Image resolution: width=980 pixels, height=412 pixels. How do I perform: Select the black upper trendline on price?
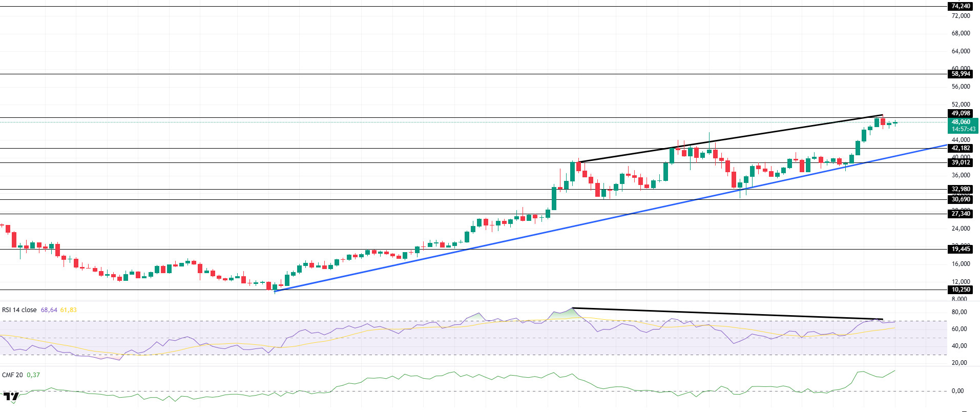[x=730, y=138]
